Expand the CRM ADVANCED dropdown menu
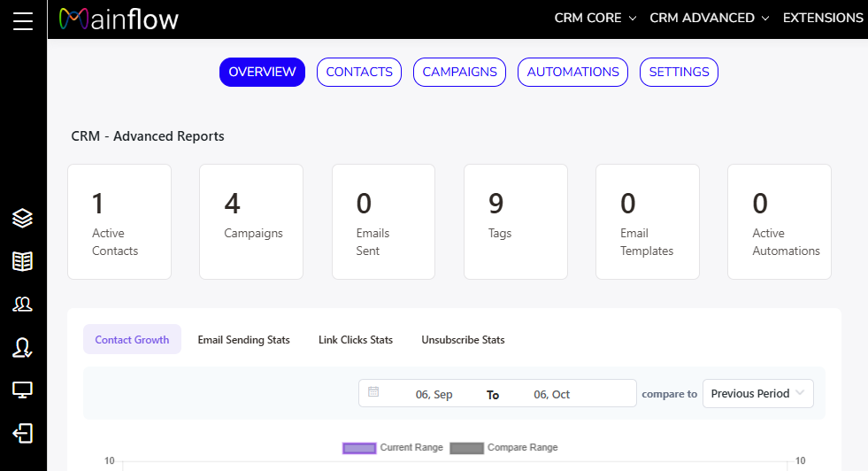 point(709,18)
